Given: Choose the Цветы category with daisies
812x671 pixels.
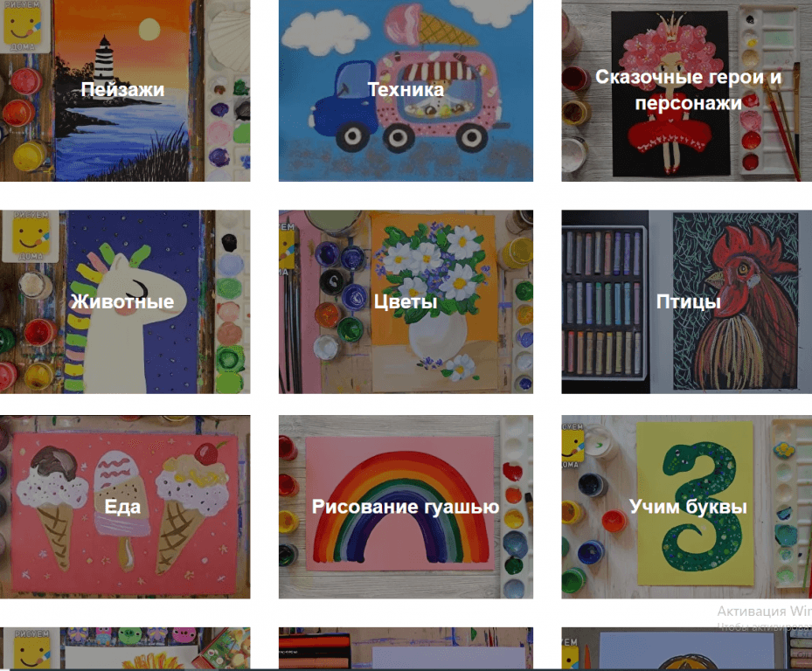Looking at the screenshot, I should [x=406, y=301].
